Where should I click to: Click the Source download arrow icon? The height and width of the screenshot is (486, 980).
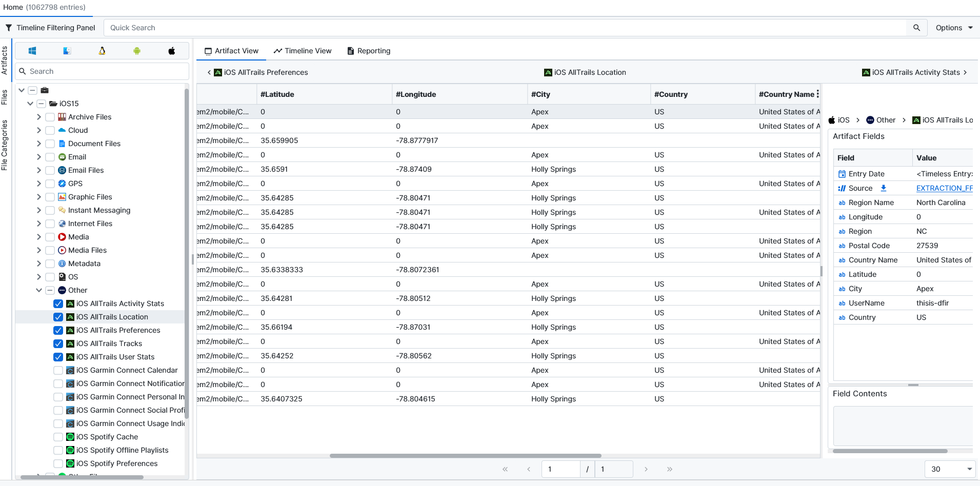point(884,188)
